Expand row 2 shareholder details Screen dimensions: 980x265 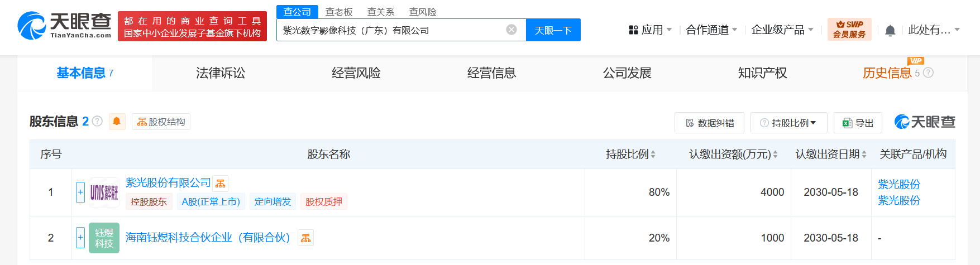pyautogui.click(x=80, y=238)
